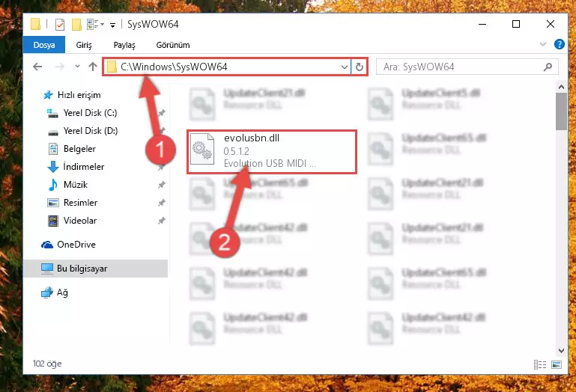Open Yerel Disk (C:)

pos(82,113)
